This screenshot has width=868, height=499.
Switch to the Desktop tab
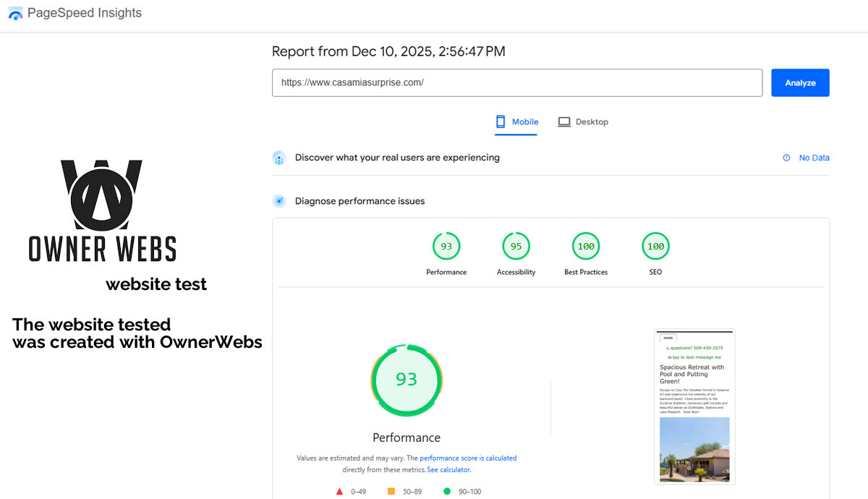[583, 122]
